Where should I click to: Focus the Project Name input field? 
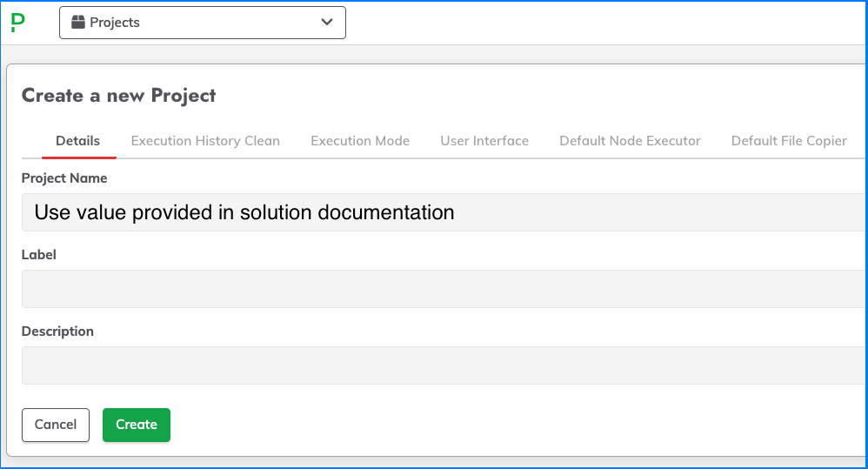pyautogui.click(x=444, y=212)
